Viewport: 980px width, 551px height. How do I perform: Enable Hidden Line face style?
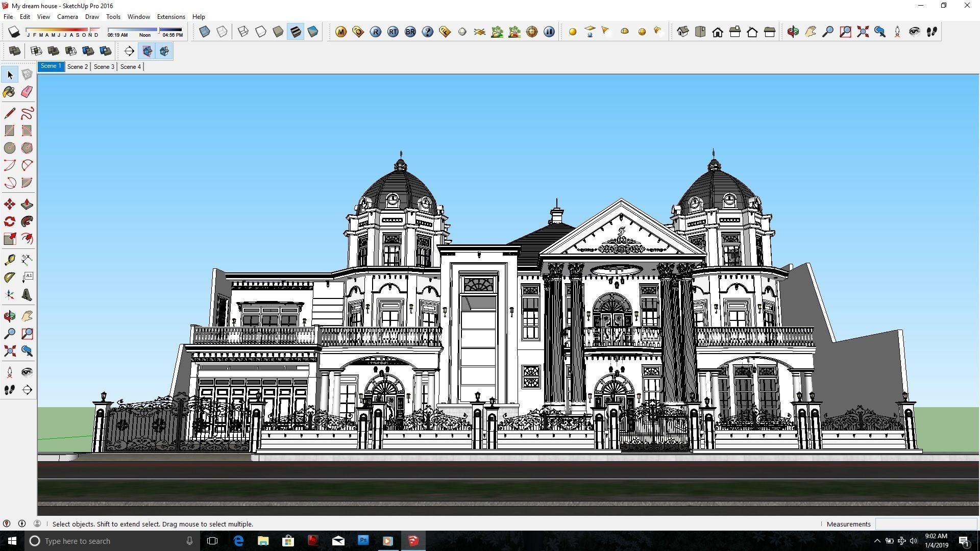(261, 32)
